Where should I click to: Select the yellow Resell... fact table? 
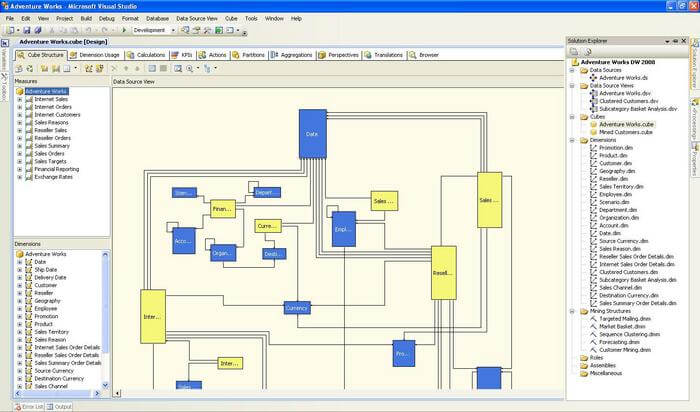(x=443, y=273)
